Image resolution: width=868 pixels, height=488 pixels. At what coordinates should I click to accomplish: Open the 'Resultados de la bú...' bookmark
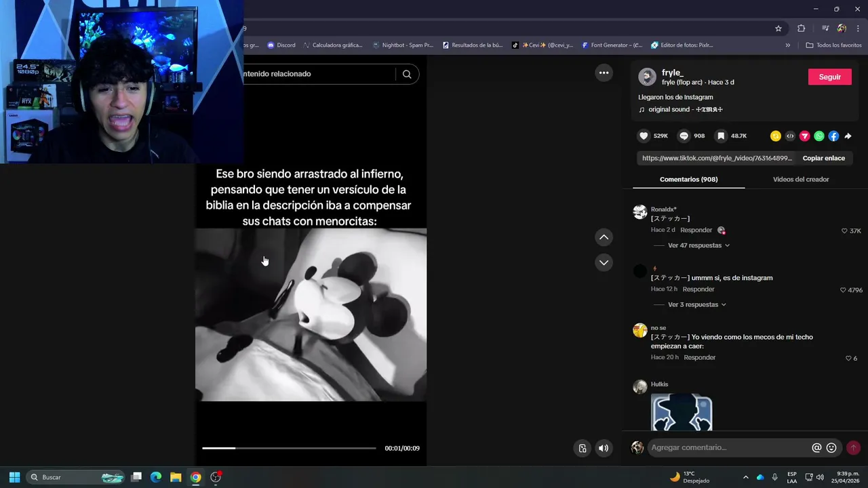[473, 45]
